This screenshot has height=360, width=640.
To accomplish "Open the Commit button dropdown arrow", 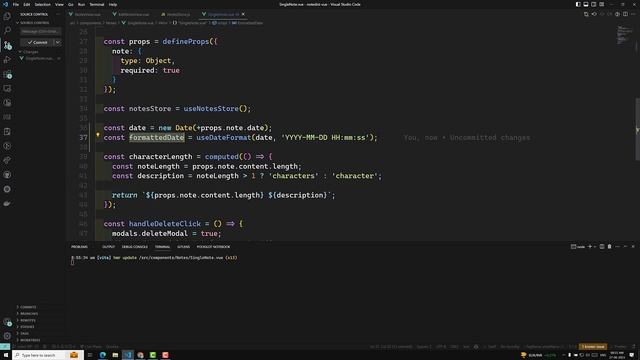I will (58, 42).
